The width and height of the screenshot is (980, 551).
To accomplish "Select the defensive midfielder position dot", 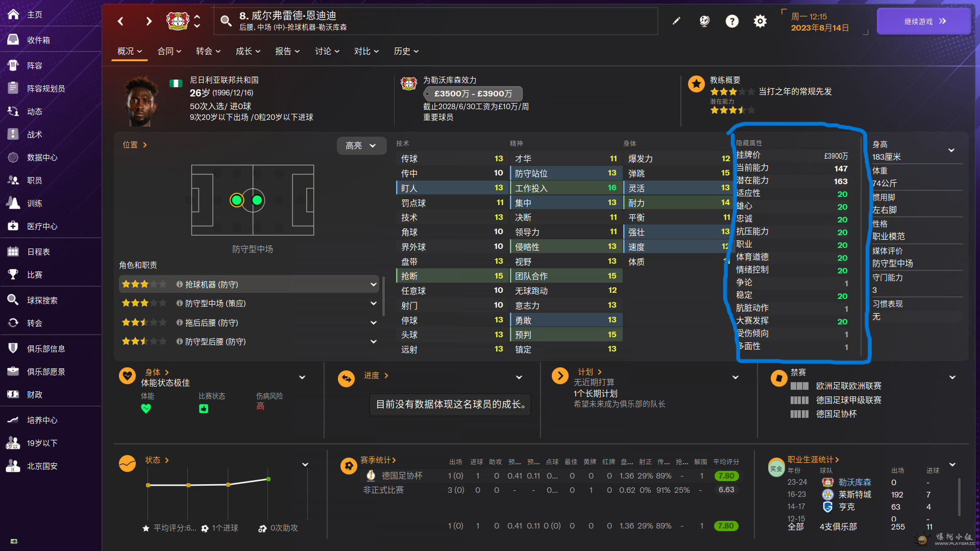I will coord(236,200).
